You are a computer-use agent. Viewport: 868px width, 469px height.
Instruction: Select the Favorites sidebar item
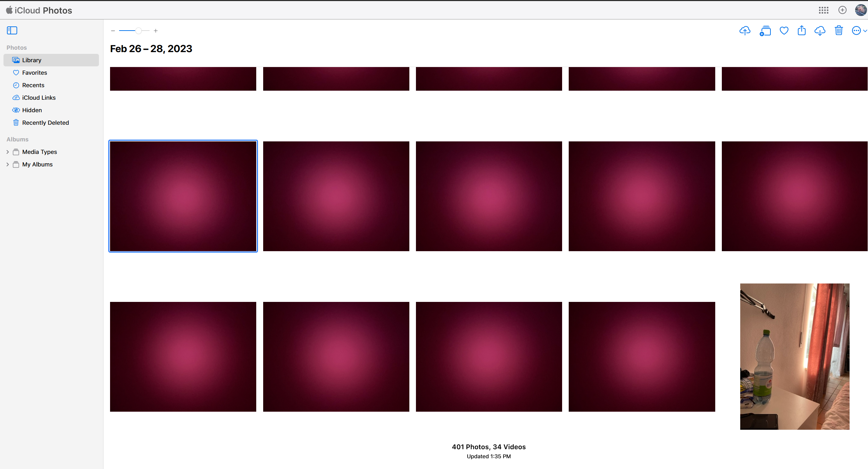[35, 73]
